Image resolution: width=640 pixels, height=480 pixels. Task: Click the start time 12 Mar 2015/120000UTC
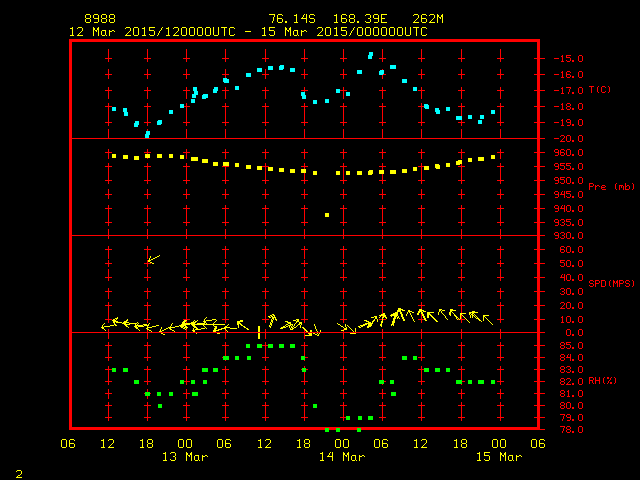[x=150, y=31]
